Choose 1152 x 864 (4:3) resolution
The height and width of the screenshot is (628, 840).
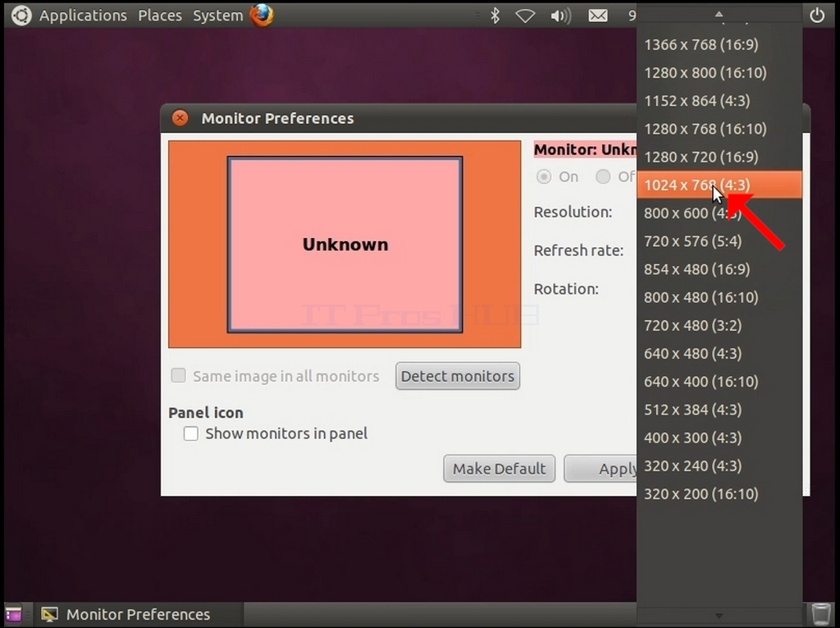click(x=719, y=101)
